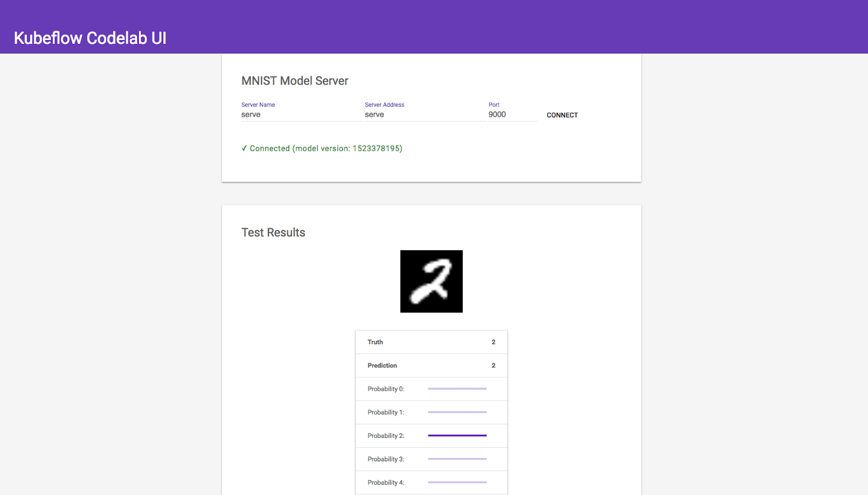Click the green checkmark status icon
868x495 pixels.
(244, 148)
